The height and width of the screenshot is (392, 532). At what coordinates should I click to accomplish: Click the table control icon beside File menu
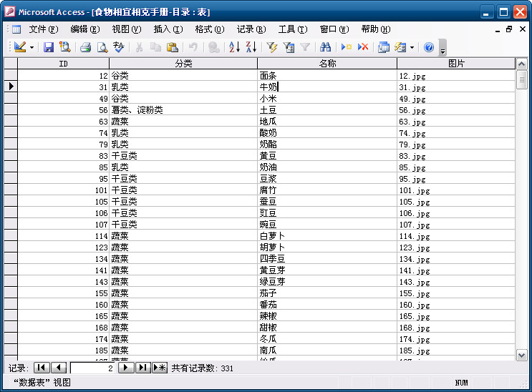click(x=16, y=29)
